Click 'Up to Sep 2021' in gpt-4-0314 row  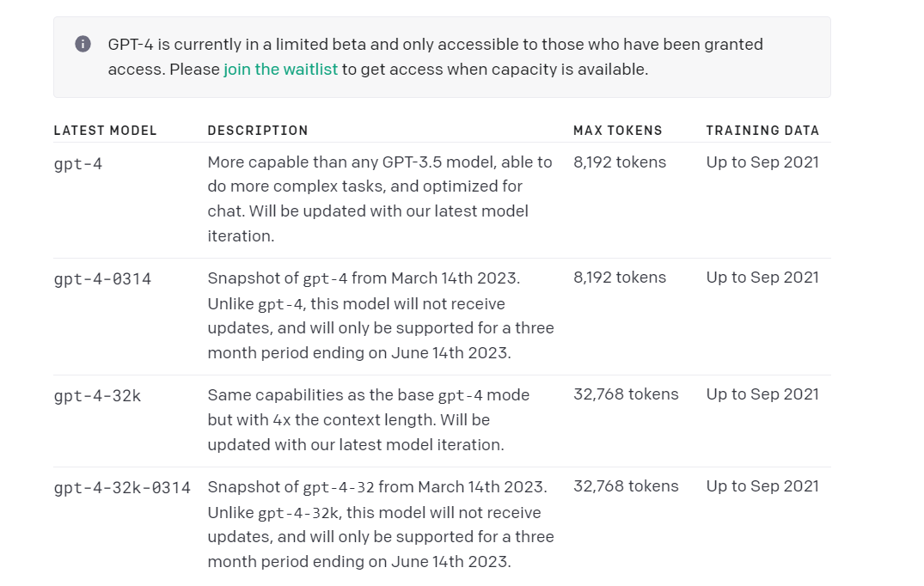[x=762, y=278]
